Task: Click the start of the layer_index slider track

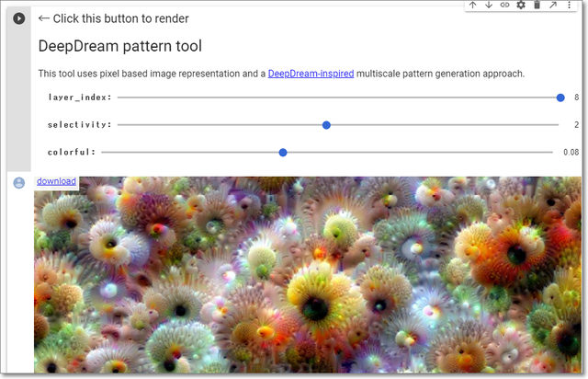Action: (x=120, y=97)
